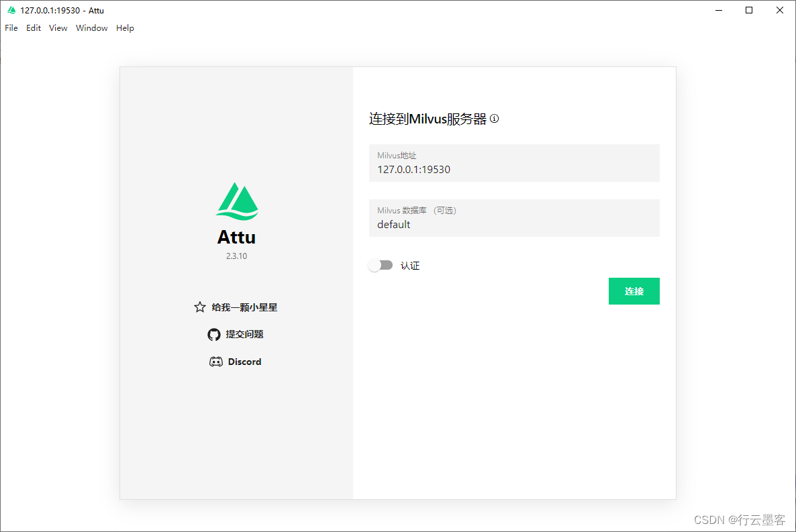Open the View menu
This screenshot has width=796, height=532.
58,28
